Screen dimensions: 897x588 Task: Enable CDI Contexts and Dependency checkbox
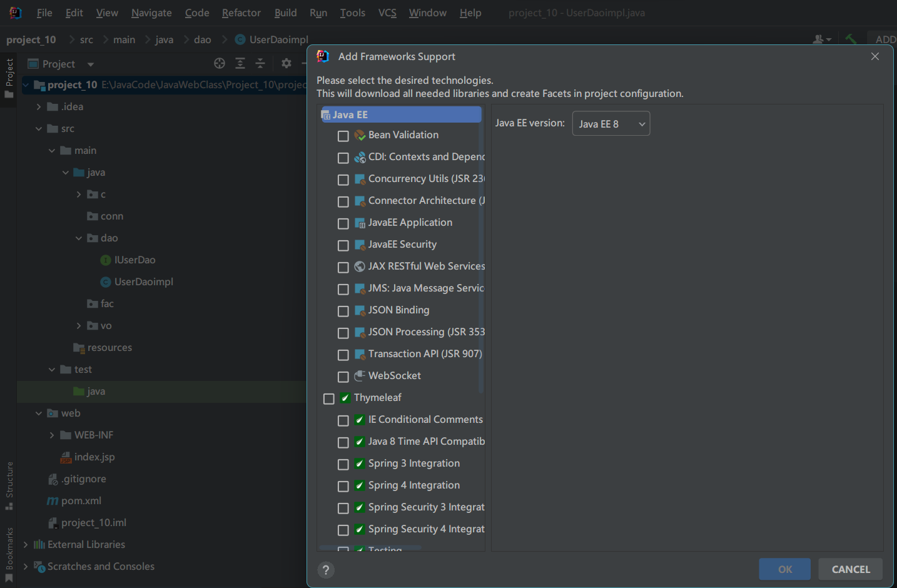343,158
